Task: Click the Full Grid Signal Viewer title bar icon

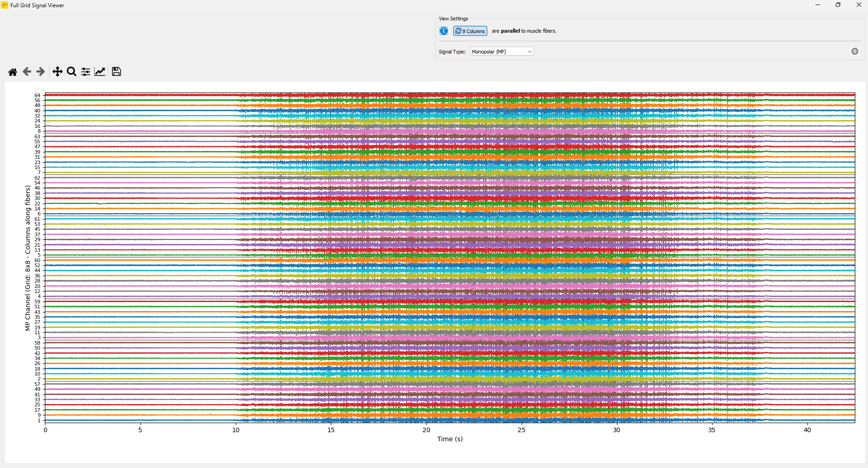Action: click(4, 5)
